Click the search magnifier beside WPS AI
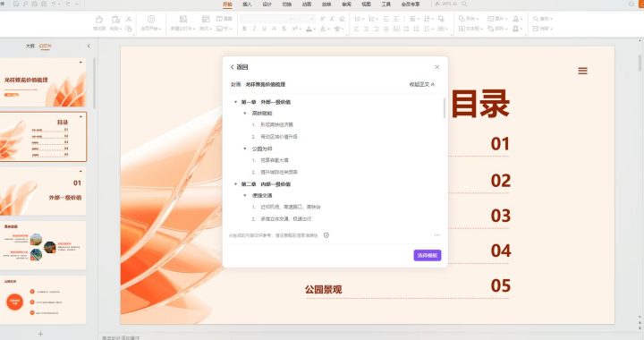 point(464,4)
